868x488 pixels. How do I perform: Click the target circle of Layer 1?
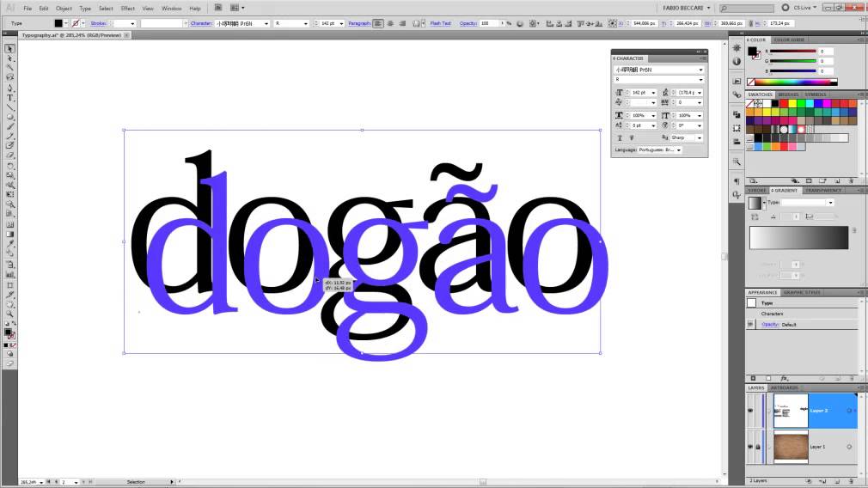[x=849, y=447]
